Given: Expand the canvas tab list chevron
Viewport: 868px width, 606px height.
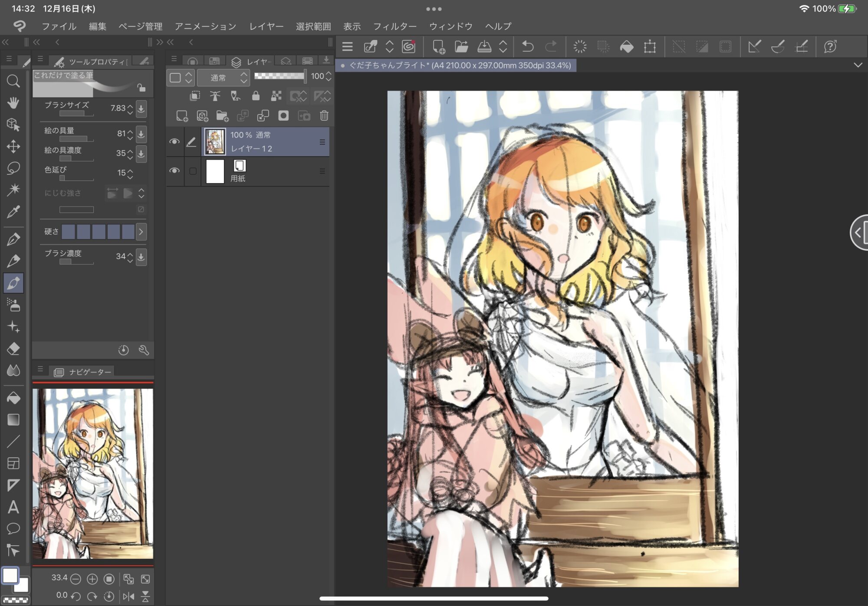Looking at the screenshot, I should point(858,65).
